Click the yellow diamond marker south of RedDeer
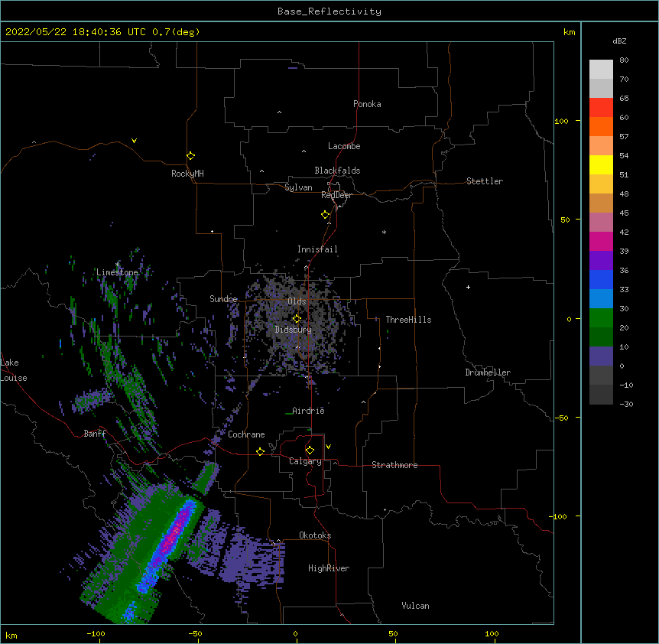This screenshot has width=659, height=644. pos(326,215)
